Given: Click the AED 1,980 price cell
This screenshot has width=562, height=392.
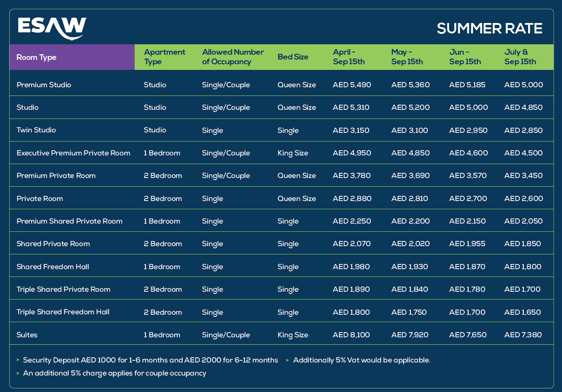Looking at the screenshot, I should (351, 267).
